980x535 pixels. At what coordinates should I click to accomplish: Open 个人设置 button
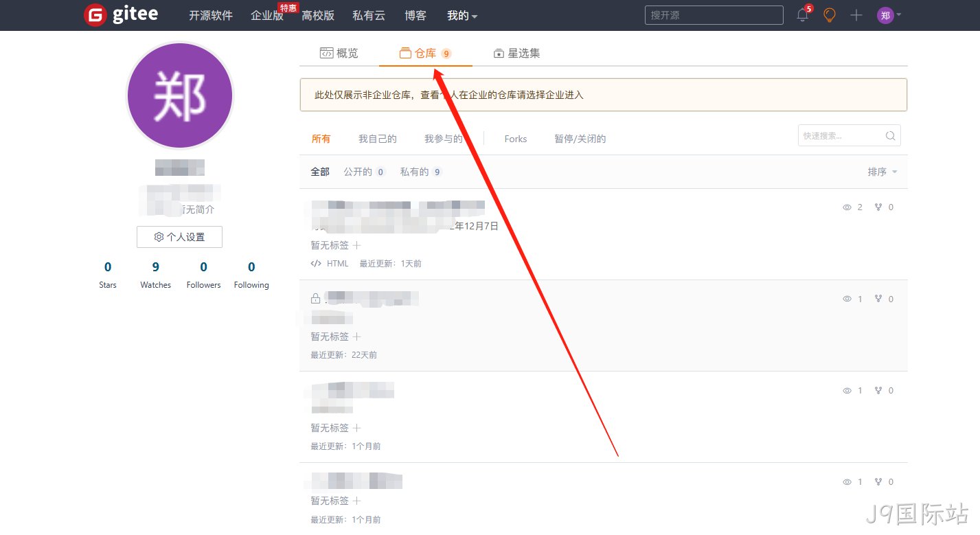[x=179, y=237]
